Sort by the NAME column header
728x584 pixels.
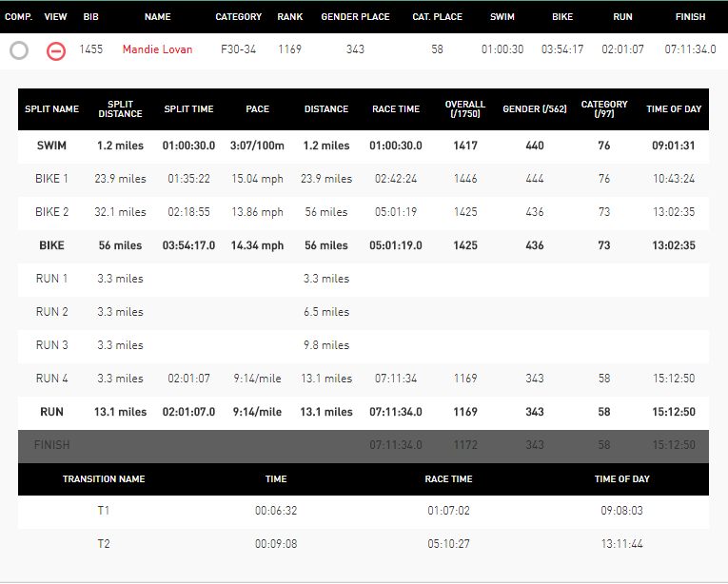[x=157, y=17]
